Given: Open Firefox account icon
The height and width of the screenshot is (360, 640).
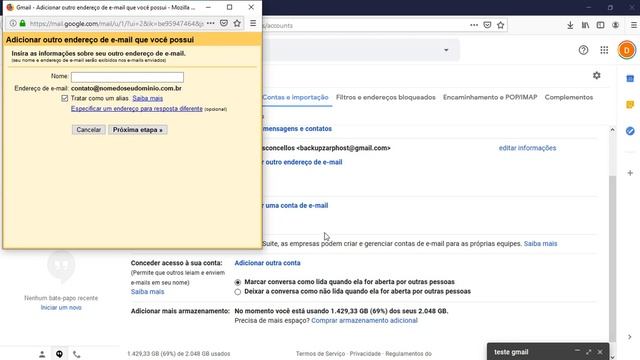Looking at the screenshot, I should [x=616, y=25].
